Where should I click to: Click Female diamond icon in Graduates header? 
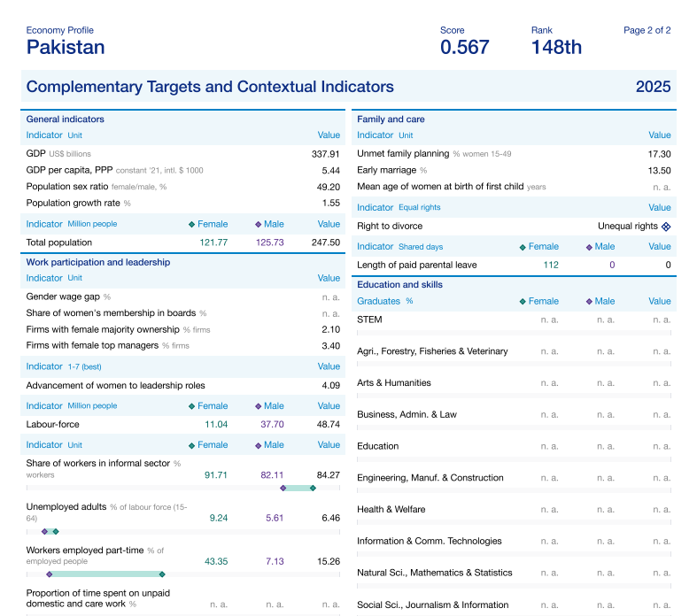pos(523,302)
